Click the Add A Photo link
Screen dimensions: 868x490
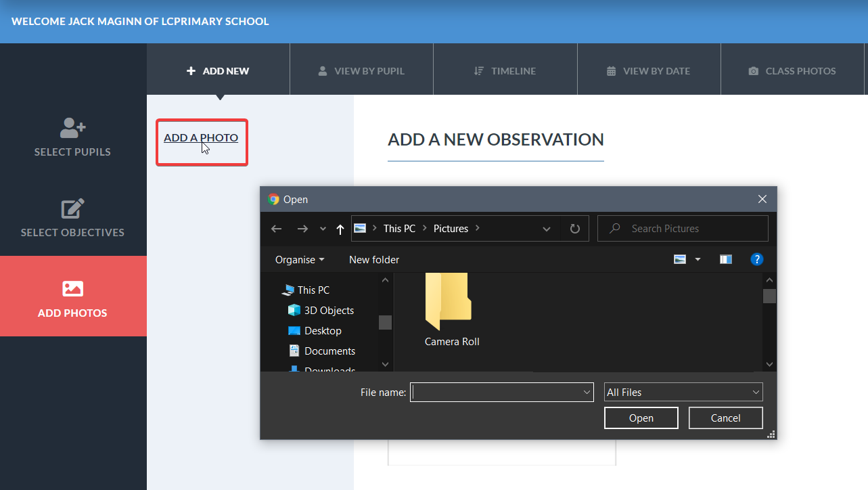(x=201, y=137)
